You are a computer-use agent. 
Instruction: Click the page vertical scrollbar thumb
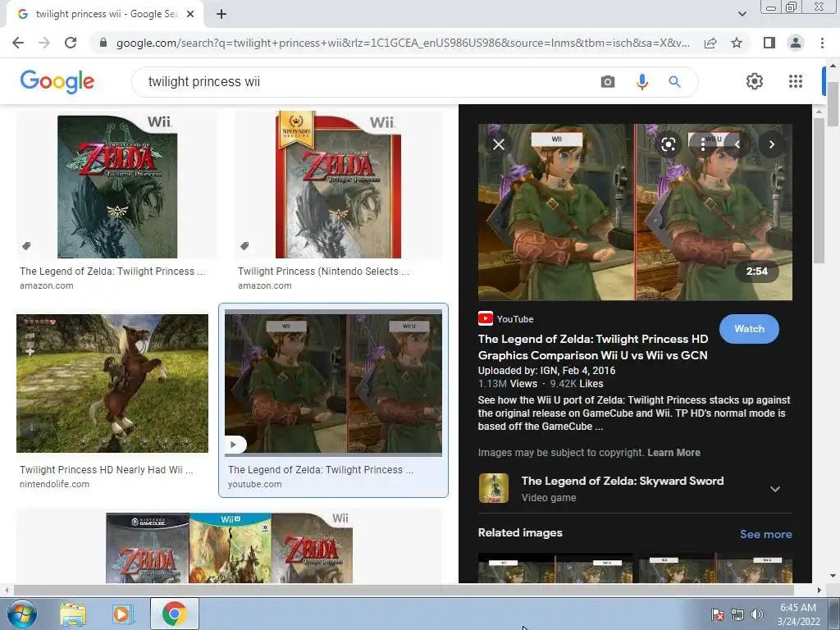tap(832, 104)
